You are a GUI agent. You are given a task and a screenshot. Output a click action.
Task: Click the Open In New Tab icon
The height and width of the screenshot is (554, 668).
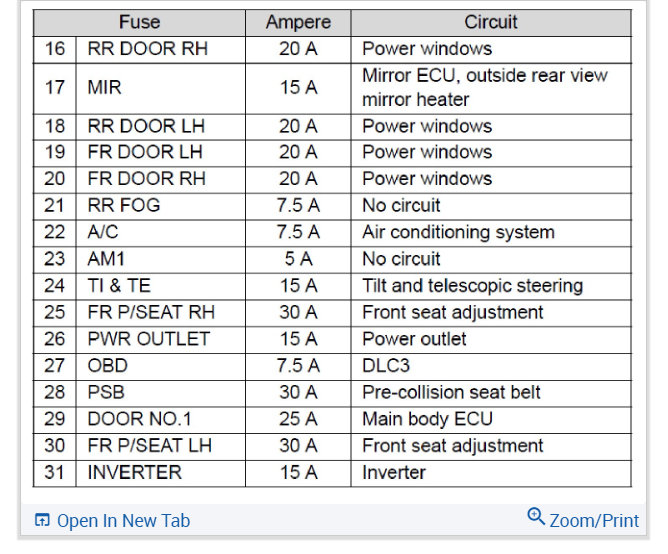pyautogui.click(x=42, y=520)
